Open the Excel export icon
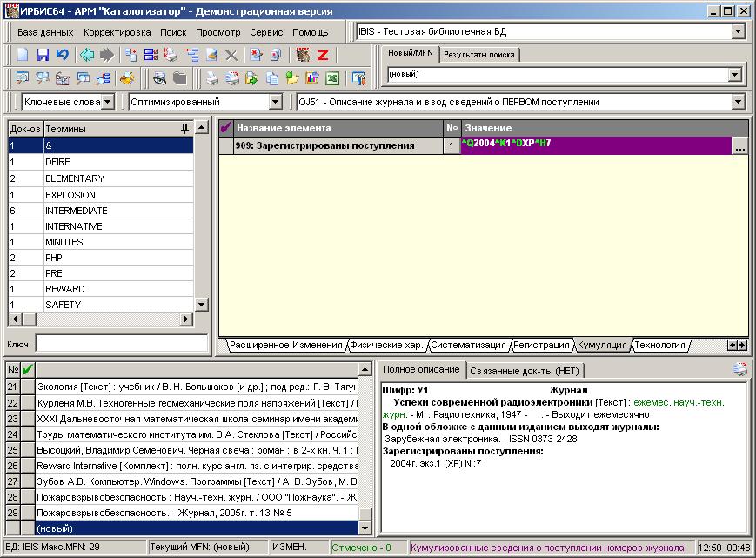Image resolution: width=756 pixels, height=558 pixels. [332, 77]
